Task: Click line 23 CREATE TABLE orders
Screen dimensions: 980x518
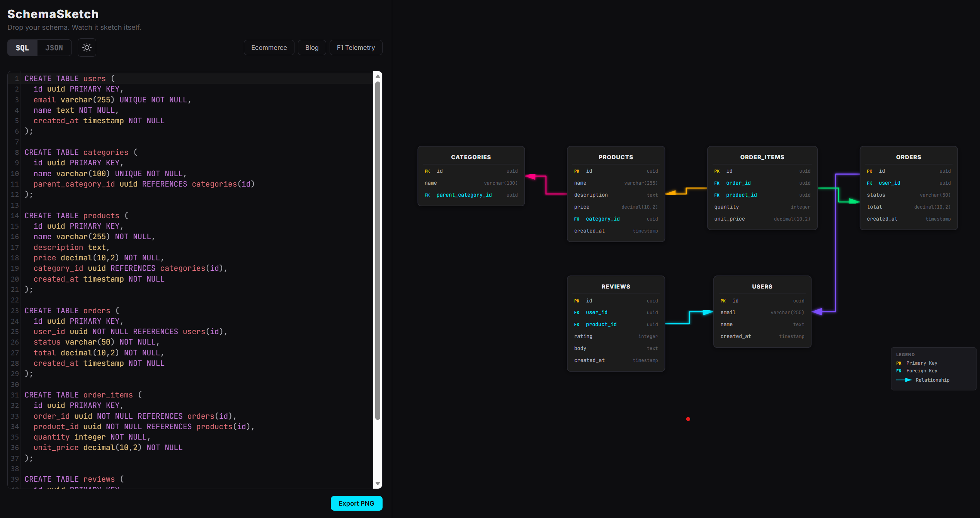Action: pos(72,311)
